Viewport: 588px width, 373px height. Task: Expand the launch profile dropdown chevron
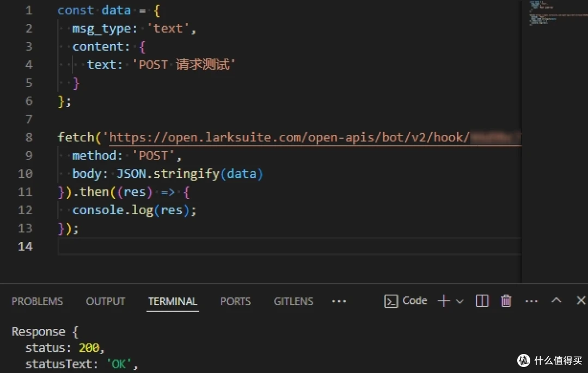tap(460, 301)
